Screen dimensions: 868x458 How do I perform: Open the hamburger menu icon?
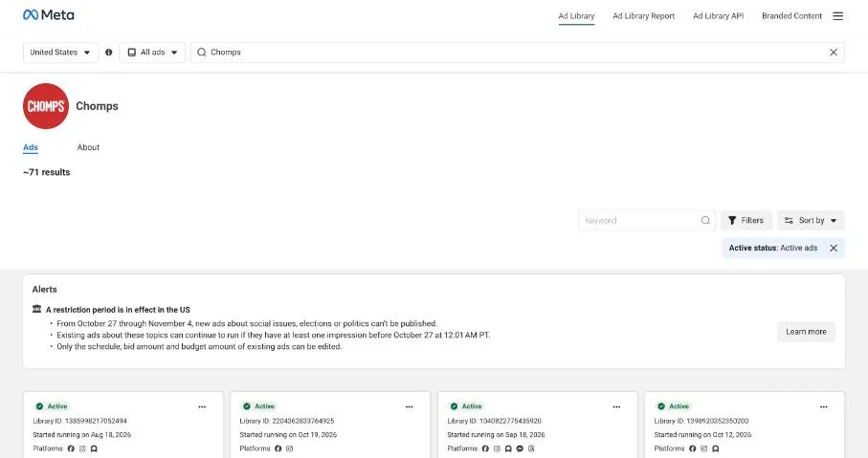[837, 16]
